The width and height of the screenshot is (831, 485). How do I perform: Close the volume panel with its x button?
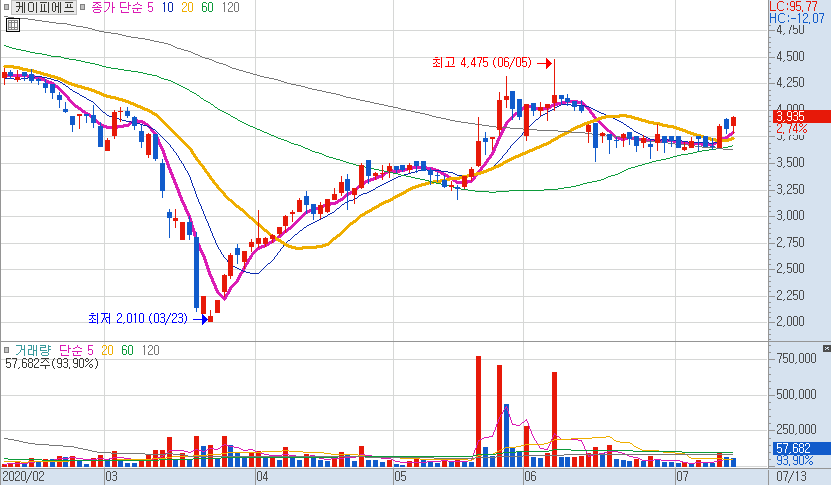(826, 348)
